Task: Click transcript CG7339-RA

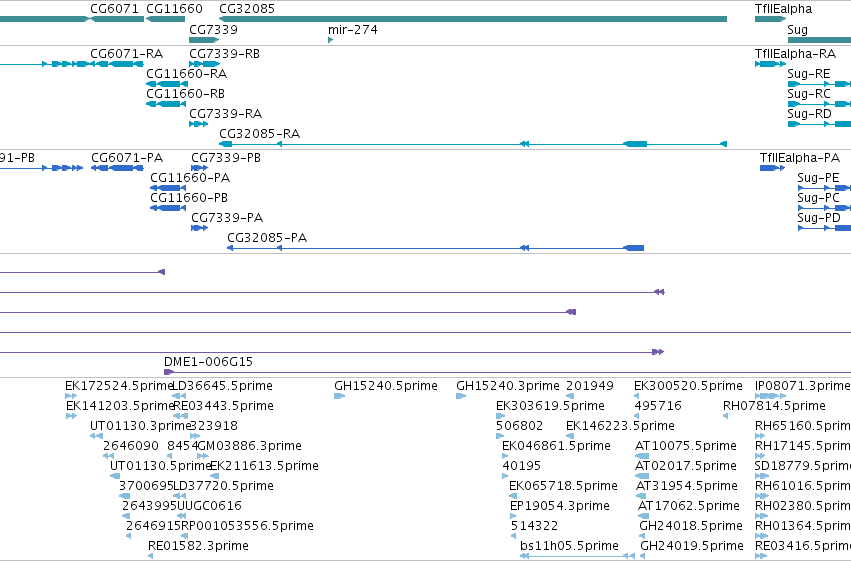Action: (x=225, y=114)
